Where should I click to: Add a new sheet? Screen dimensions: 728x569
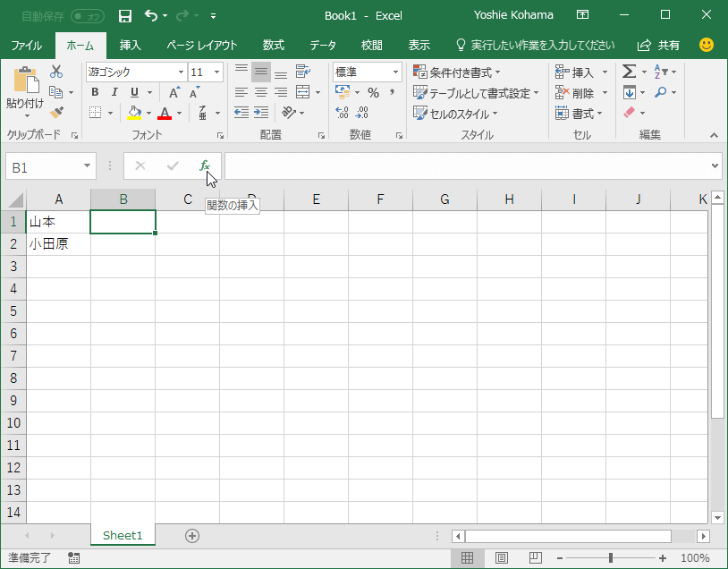tap(192, 536)
